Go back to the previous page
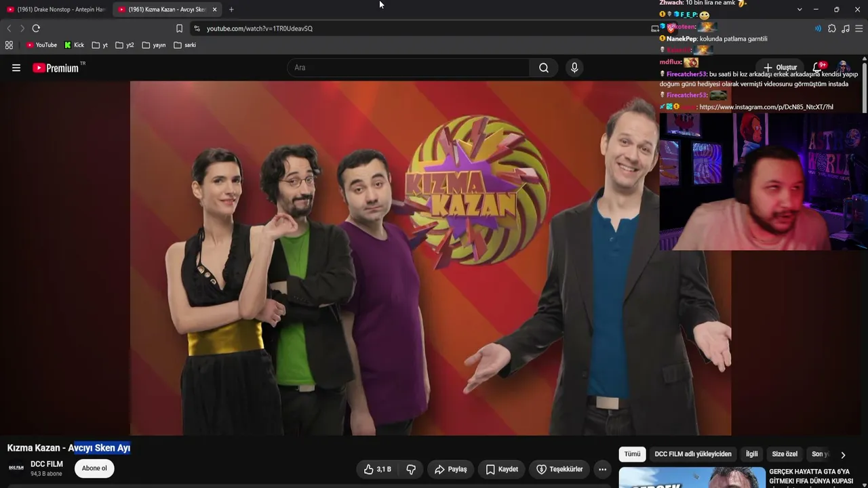The image size is (868, 488). (9, 28)
